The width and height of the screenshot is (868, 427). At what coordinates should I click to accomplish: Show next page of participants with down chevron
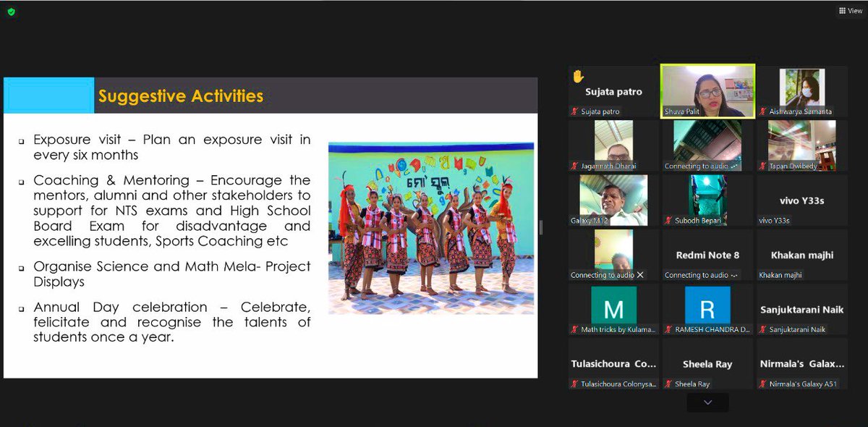(707, 402)
